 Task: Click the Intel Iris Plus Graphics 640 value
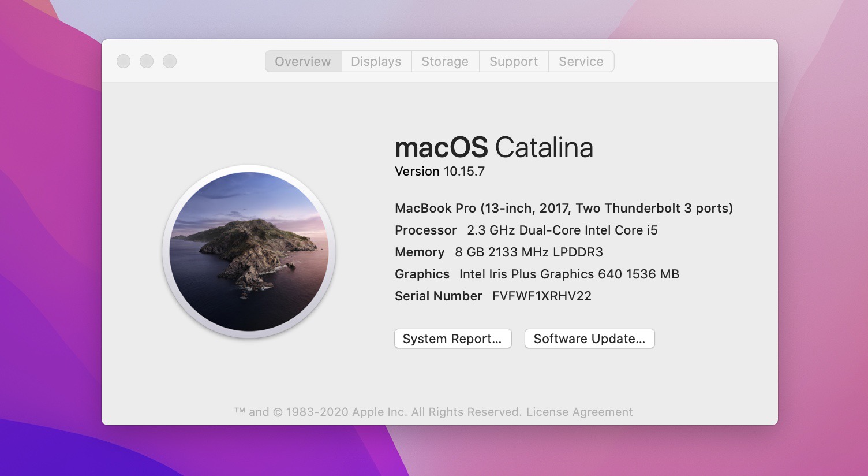(569, 274)
